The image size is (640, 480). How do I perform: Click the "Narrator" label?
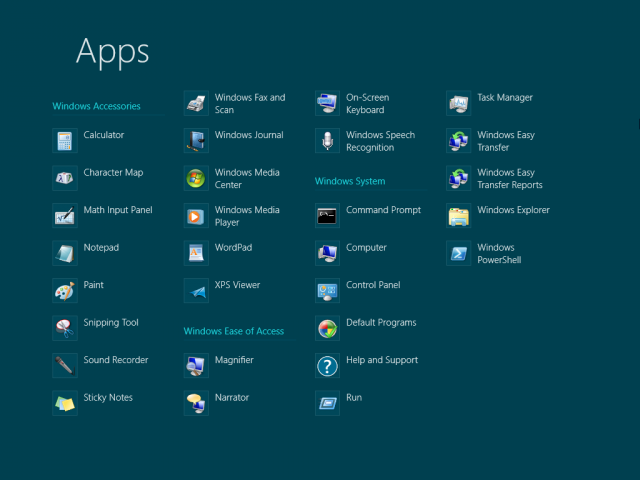coord(232,398)
